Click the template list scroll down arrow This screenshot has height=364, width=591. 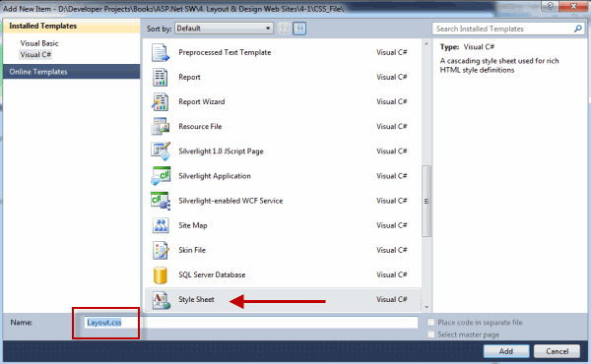point(427,307)
